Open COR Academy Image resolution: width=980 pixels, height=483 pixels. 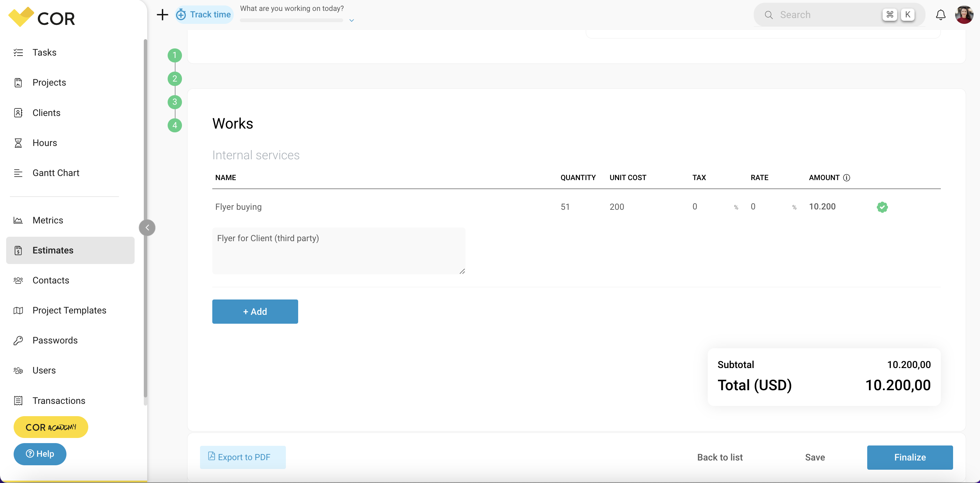coord(50,427)
